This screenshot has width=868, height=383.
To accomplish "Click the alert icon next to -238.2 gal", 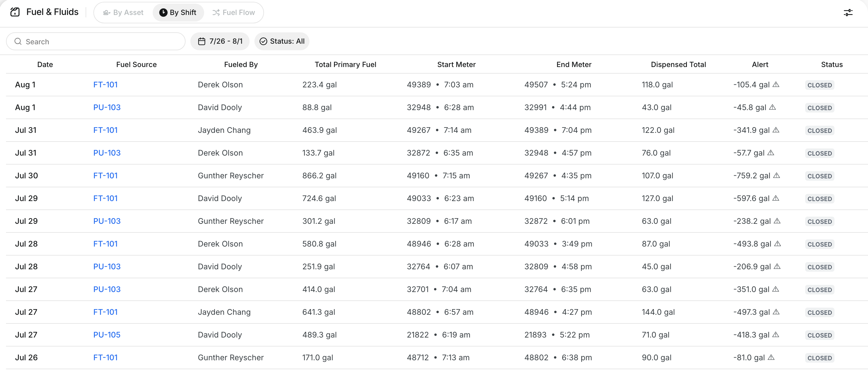I will (777, 221).
